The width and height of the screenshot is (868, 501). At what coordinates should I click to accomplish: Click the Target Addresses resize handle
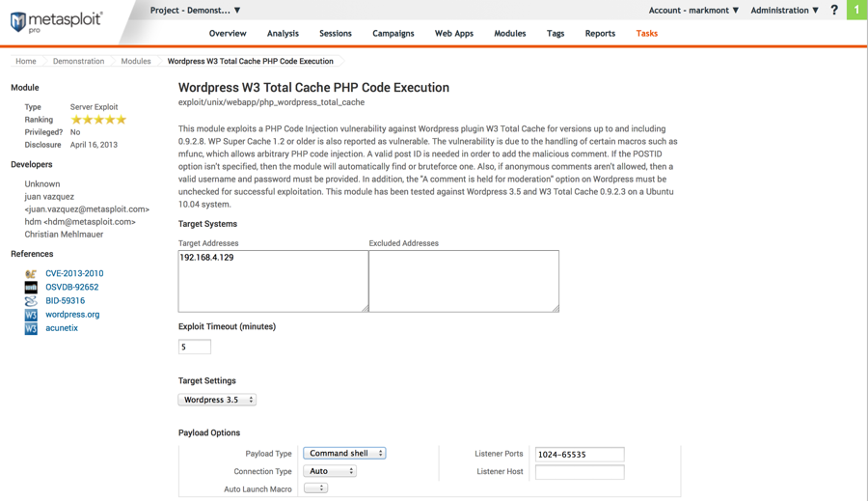point(365,308)
